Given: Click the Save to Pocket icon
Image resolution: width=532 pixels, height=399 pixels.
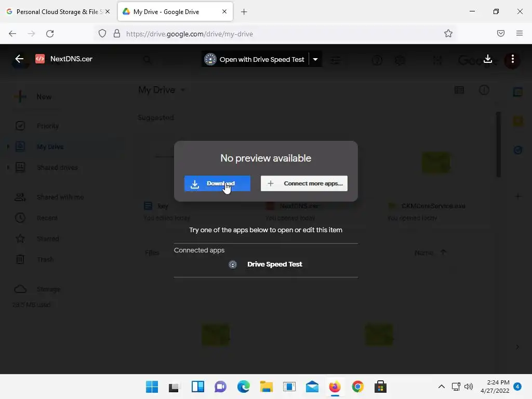Looking at the screenshot, I should (501, 33).
